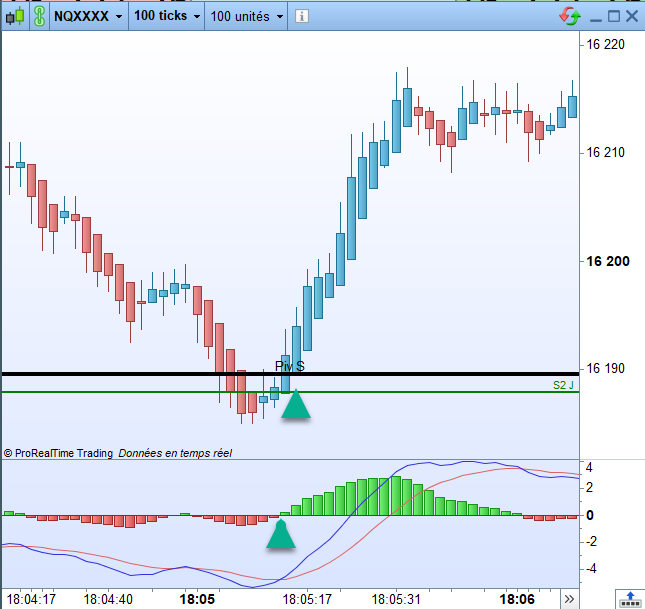Click the green triangle marker on the price chart

296,404
